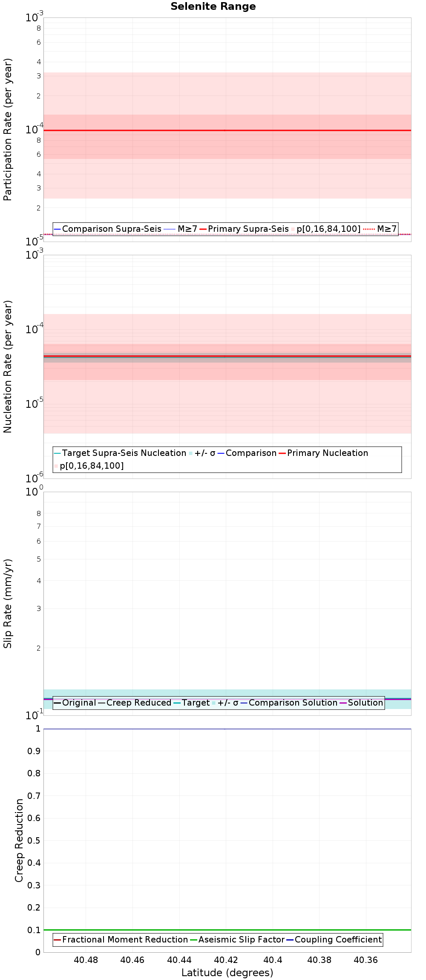The image size is (426, 980).
Task: Click the Selenite Range chart title
Action: click(x=213, y=6)
